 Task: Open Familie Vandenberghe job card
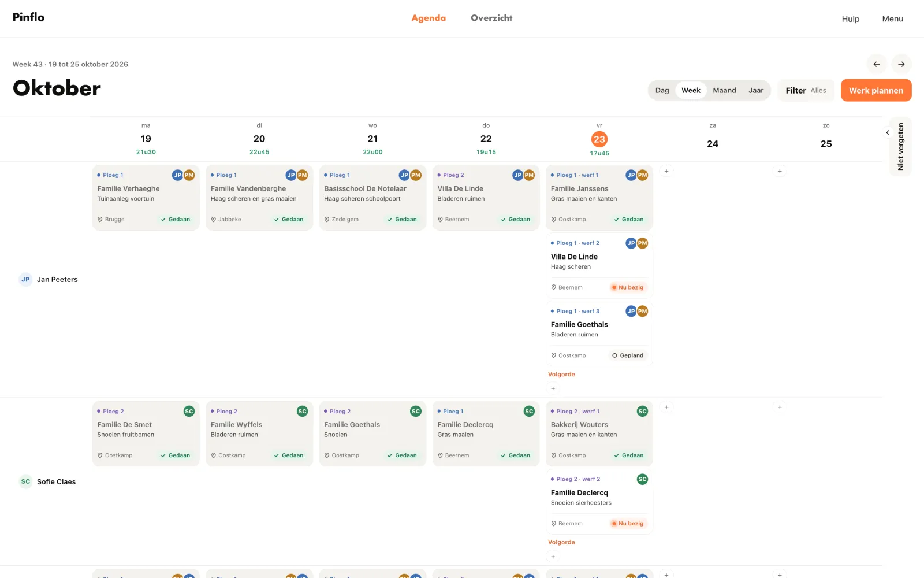point(259,198)
